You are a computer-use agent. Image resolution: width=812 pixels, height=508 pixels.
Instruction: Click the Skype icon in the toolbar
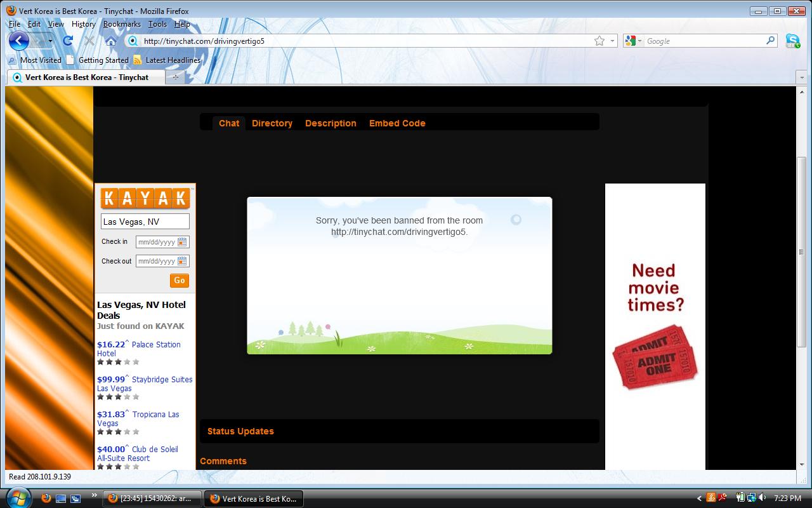pos(792,41)
